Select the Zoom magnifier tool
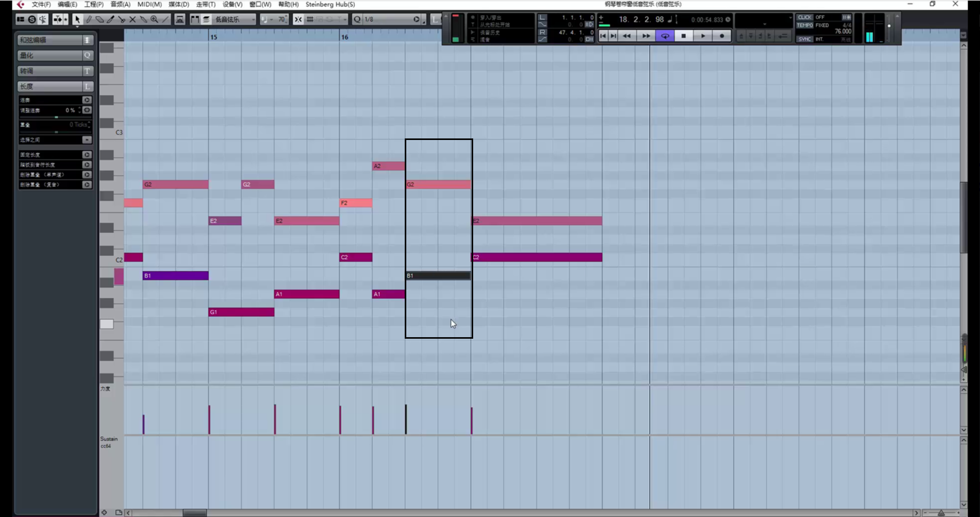Viewport: 980px width, 517px height. [x=154, y=19]
